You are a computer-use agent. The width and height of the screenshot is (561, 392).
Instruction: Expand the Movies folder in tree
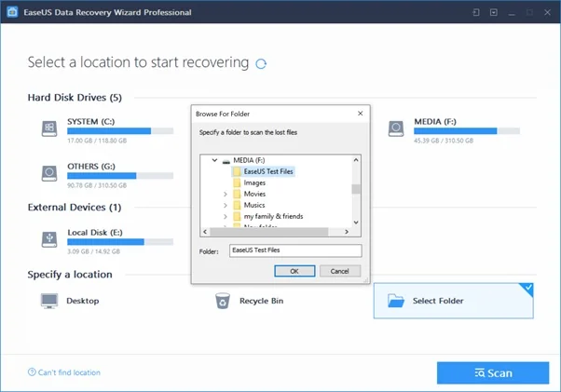coord(226,194)
